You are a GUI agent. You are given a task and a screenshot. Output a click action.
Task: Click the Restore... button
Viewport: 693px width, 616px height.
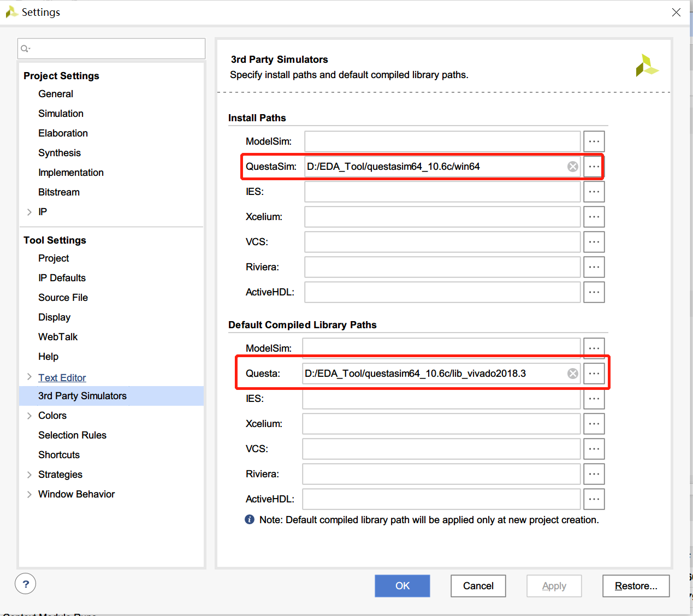[x=636, y=586]
